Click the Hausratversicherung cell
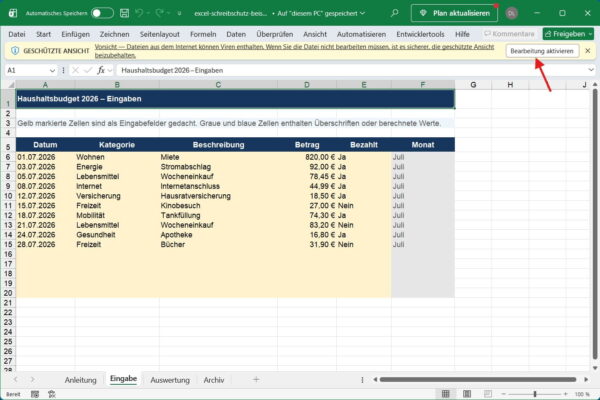Screen dimensions: 600x400 coord(218,196)
